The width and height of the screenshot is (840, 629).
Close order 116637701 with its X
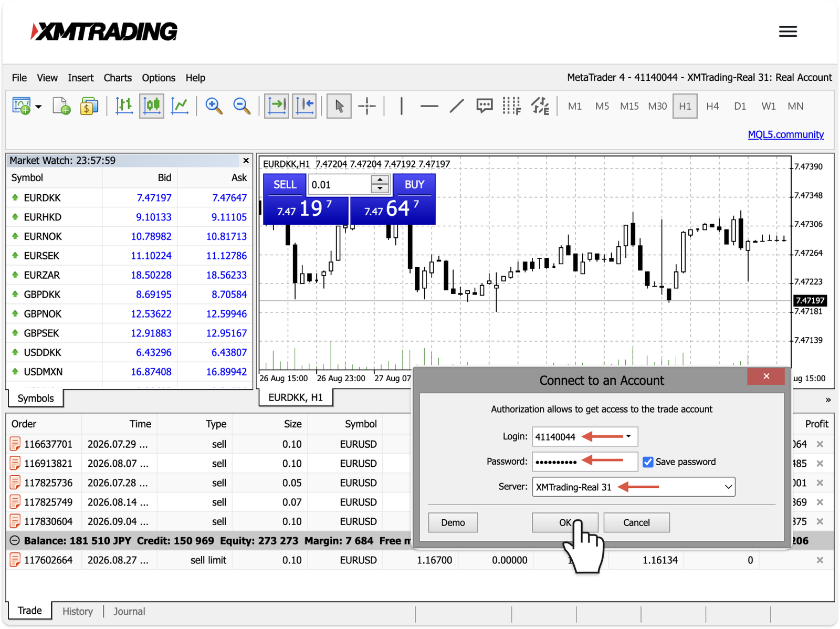point(820,444)
